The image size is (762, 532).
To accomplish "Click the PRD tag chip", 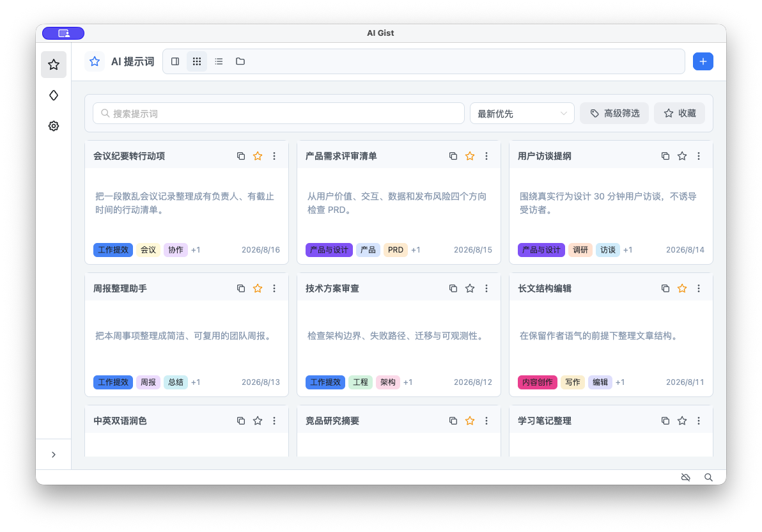I will 396,250.
